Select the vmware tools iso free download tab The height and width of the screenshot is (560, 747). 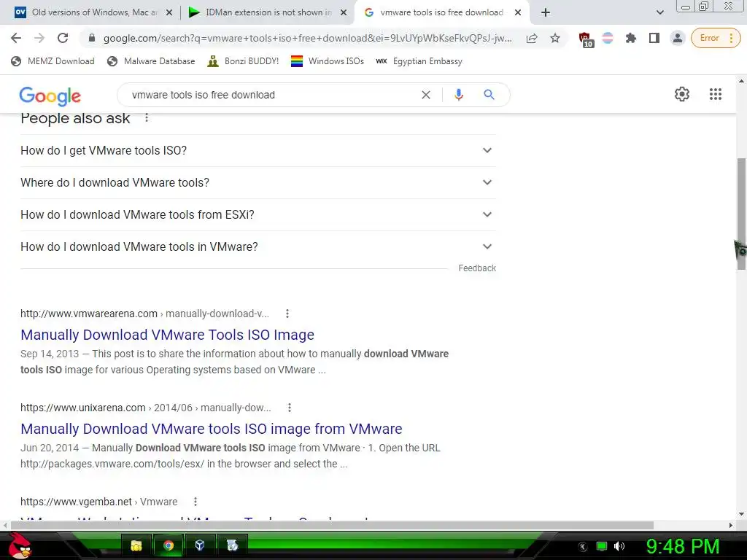441,12
